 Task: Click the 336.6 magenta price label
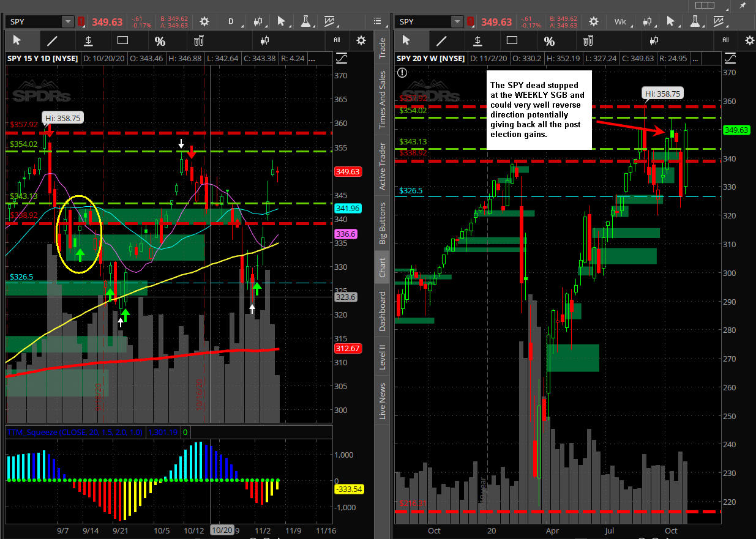click(346, 234)
